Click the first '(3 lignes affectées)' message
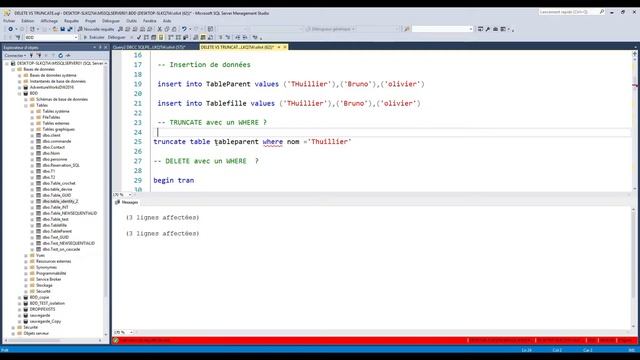Screen dimensions: 640x360 [162, 218]
